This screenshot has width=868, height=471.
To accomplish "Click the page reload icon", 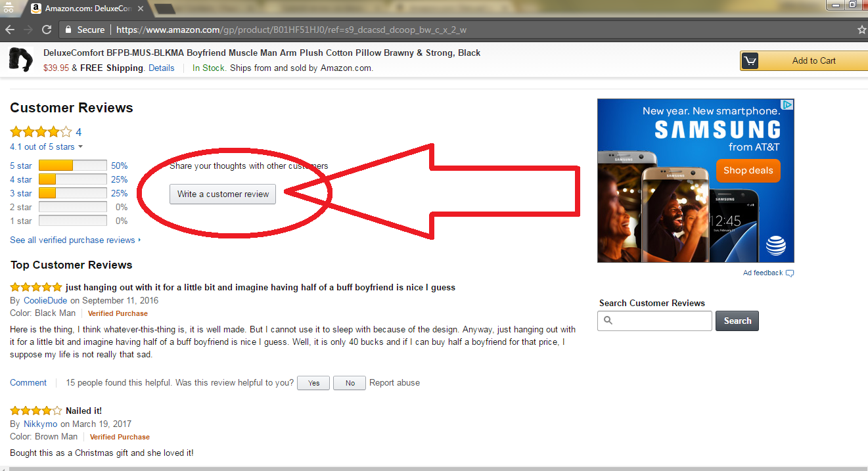I will coord(45,29).
